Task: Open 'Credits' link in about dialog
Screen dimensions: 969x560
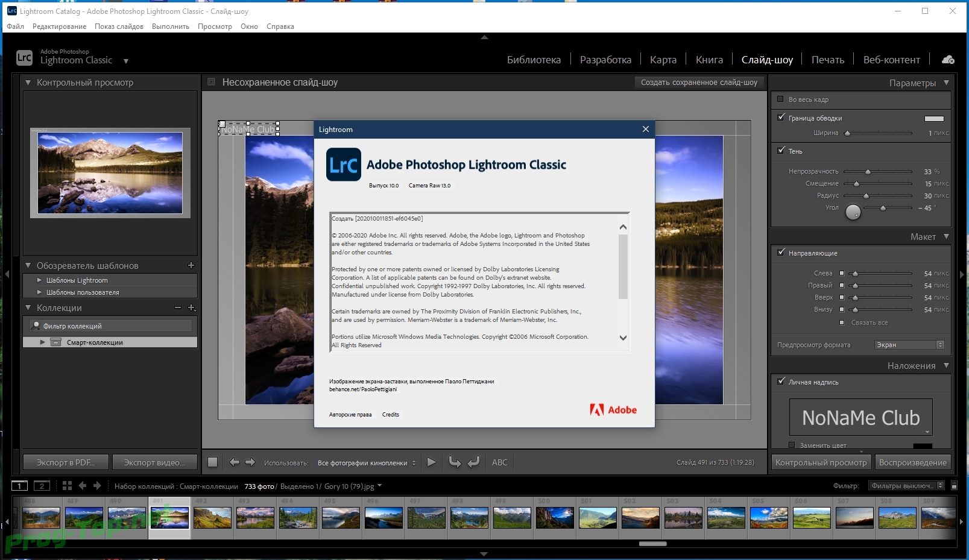Action: 391,415
